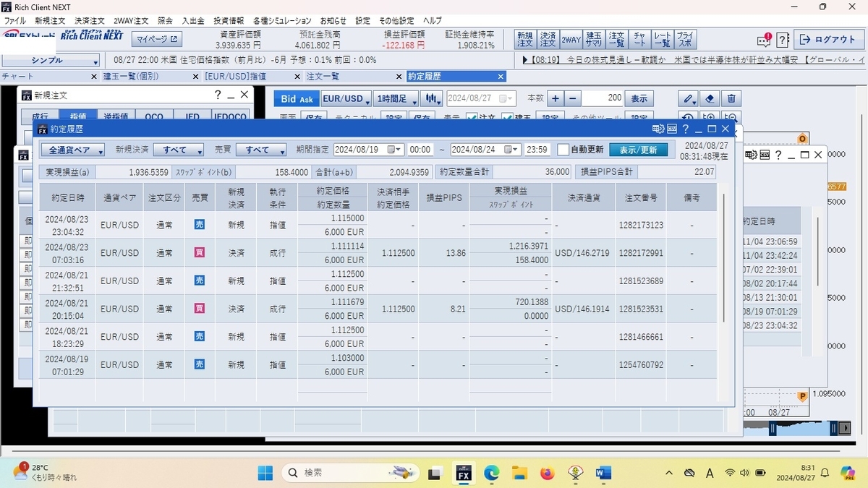This screenshot has width=868, height=488.
Task: Open the news ticker headline link
Action: pyautogui.click(x=693, y=61)
